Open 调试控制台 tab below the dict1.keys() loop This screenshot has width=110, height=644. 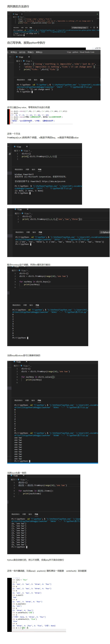click(16, 305)
